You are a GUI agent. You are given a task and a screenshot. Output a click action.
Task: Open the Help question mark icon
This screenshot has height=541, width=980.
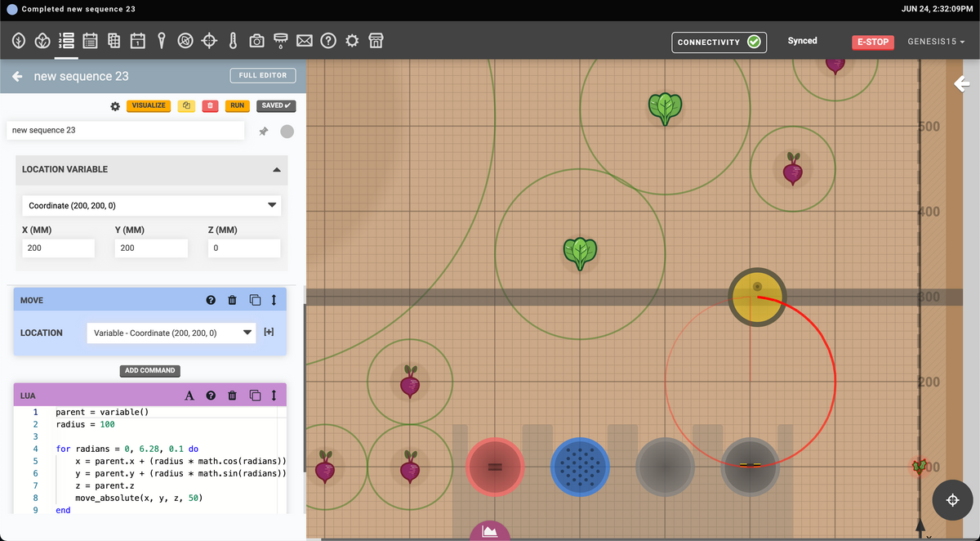[328, 40]
